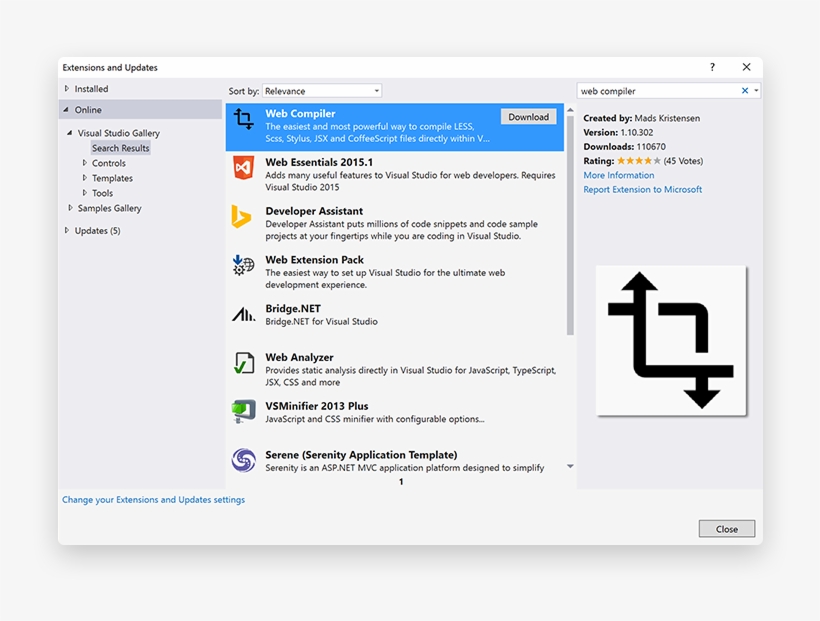
Task: Click the Web Essentials 2015.1 icon
Action: tap(244, 167)
